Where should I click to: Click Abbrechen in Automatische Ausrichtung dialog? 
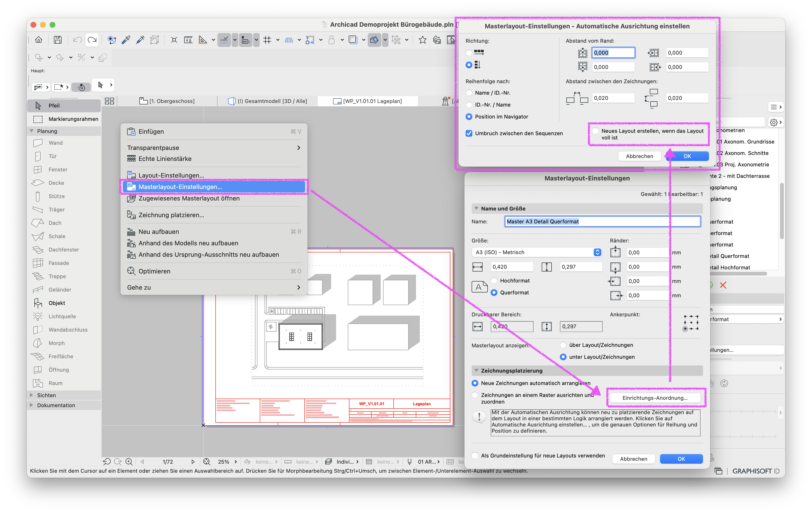click(639, 156)
